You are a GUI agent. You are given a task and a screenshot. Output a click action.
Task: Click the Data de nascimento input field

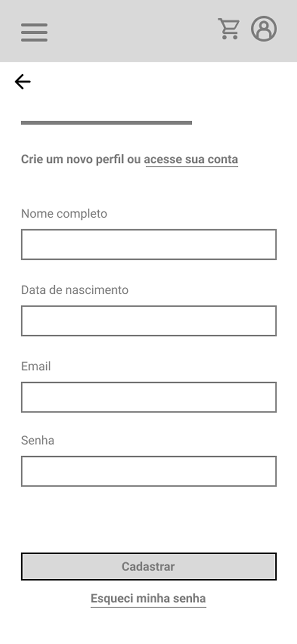tap(148, 321)
